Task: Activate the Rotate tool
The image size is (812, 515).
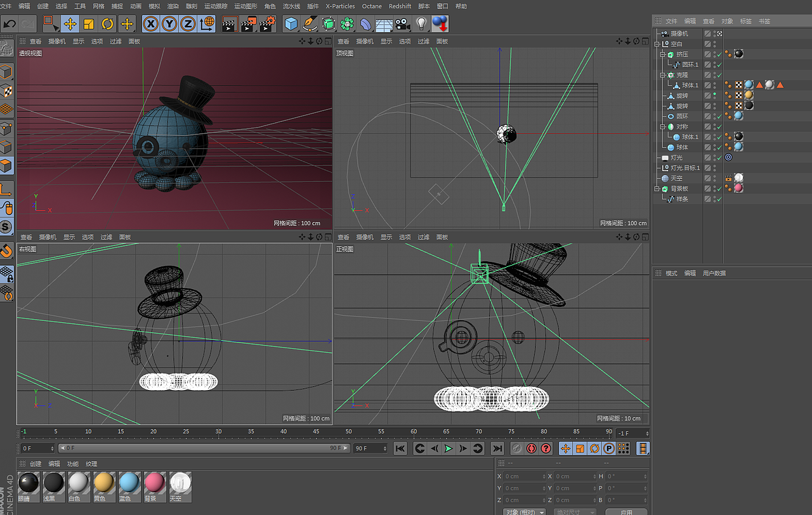Action: tap(108, 24)
